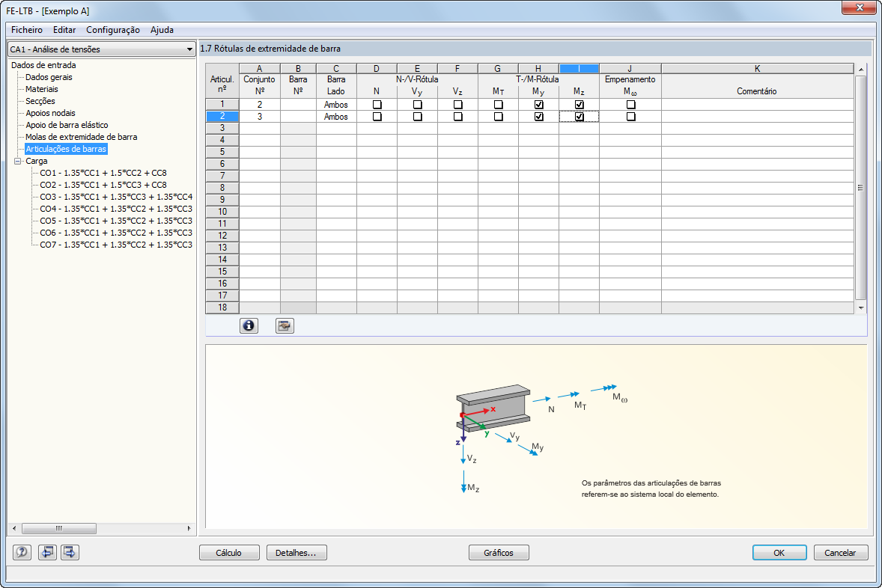Uncheck Mz checkbox in row 2

click(x=580, y=117)
